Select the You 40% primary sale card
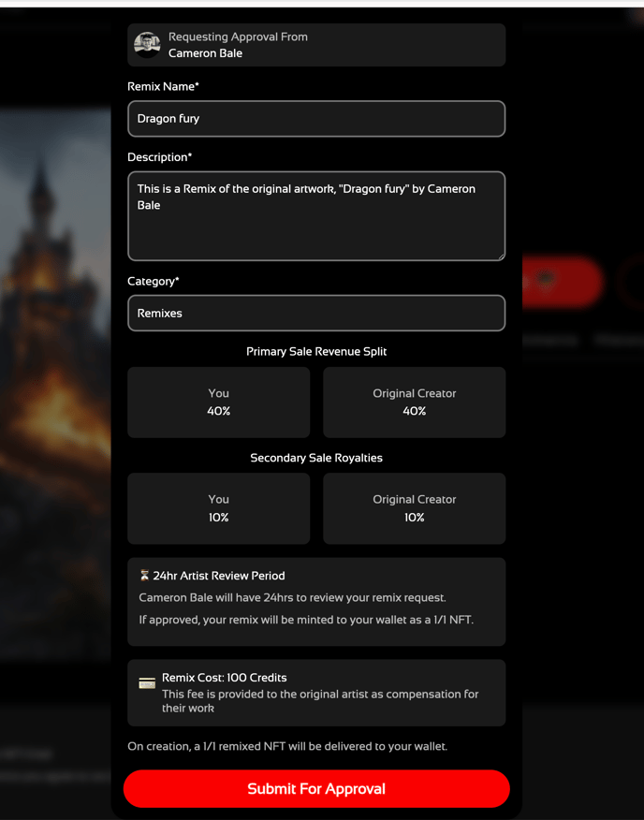 point(218,403)
